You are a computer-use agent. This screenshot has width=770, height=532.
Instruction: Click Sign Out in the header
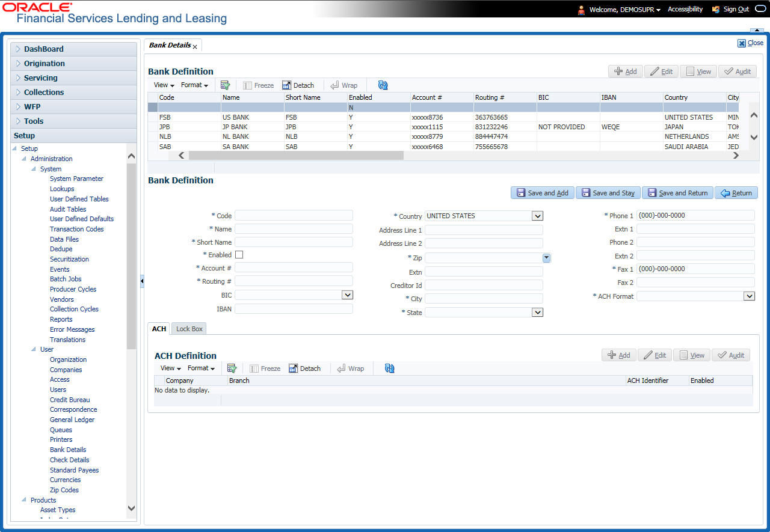(x=736, y=9)
